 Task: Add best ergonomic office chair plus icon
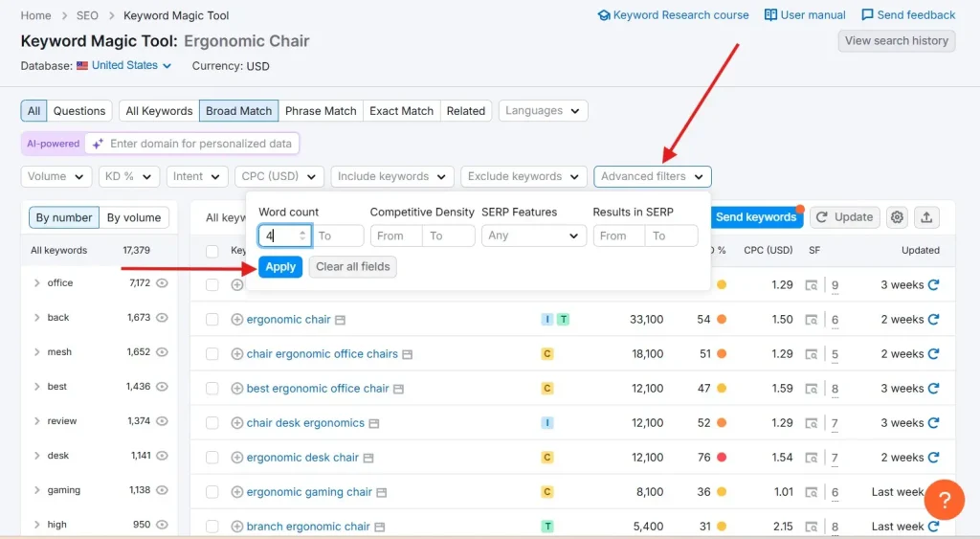[237, 389]
